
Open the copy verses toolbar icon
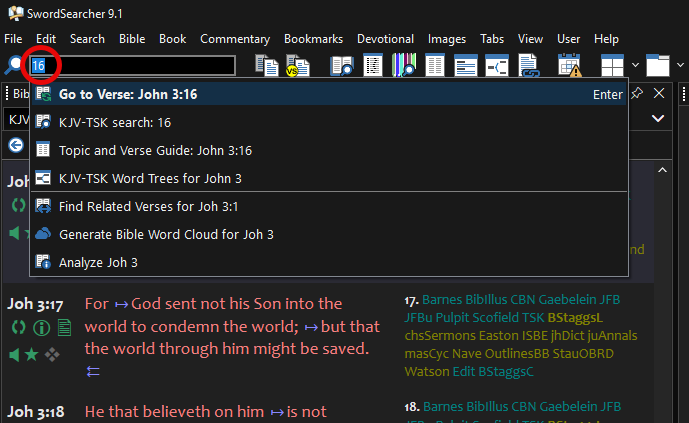click(267, 65)
